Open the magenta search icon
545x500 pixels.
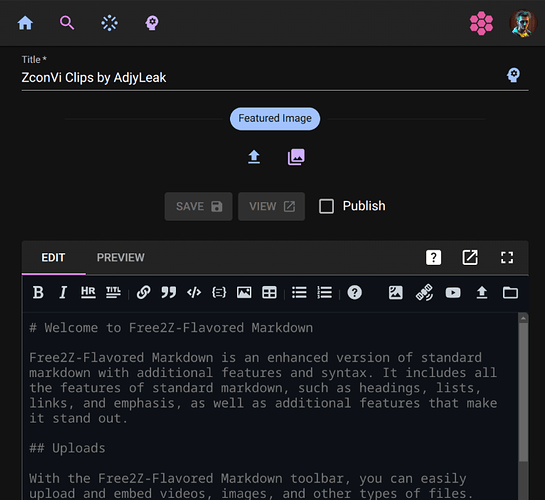point(67,23)
